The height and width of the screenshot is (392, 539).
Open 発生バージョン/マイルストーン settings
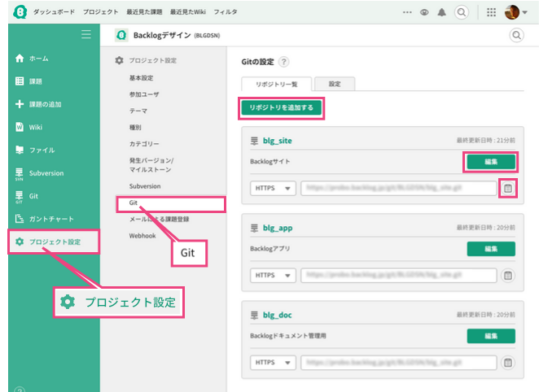(x=151, y=165)
